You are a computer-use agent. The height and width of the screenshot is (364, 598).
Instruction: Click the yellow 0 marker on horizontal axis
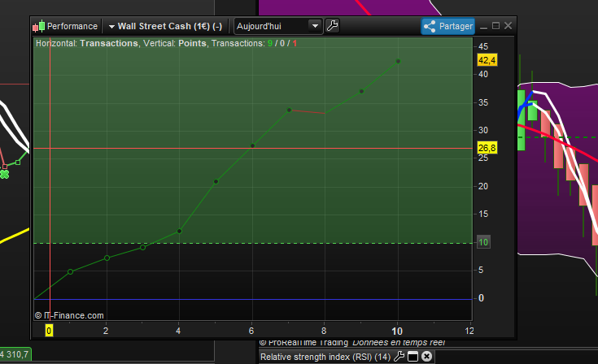click(49, 331)
